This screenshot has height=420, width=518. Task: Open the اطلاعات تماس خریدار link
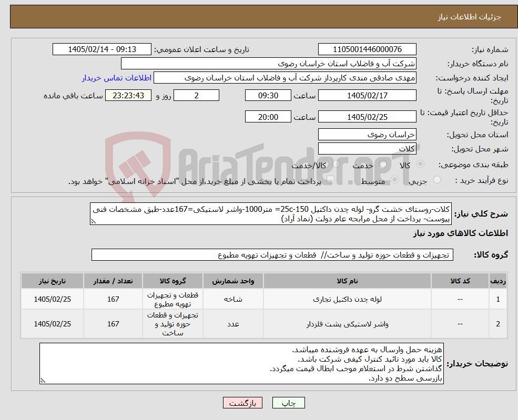[x=117, y=78]
